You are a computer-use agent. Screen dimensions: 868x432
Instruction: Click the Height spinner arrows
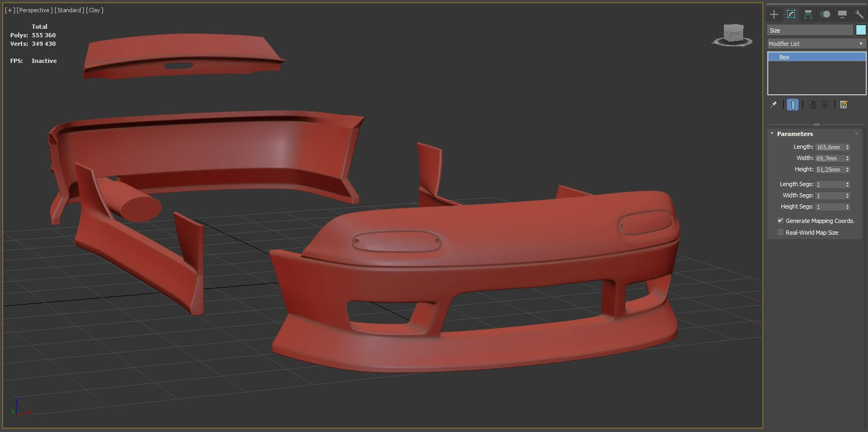point(847,170)
